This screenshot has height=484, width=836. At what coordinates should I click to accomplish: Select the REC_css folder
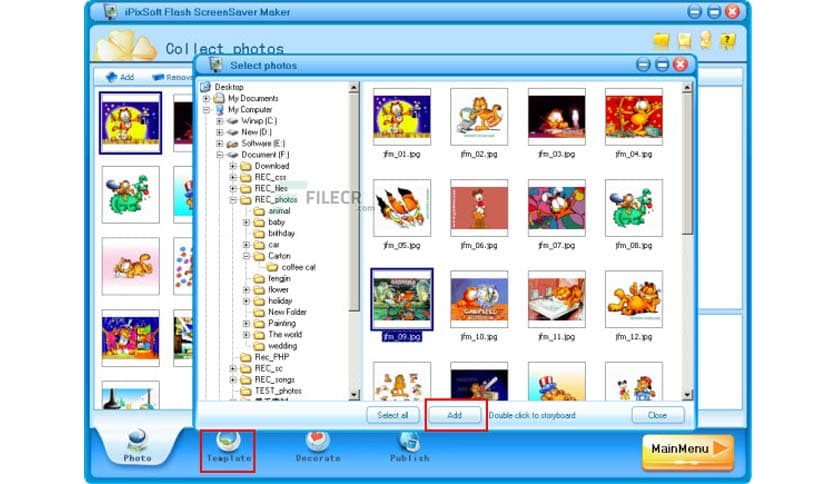[x=270, y=177]
